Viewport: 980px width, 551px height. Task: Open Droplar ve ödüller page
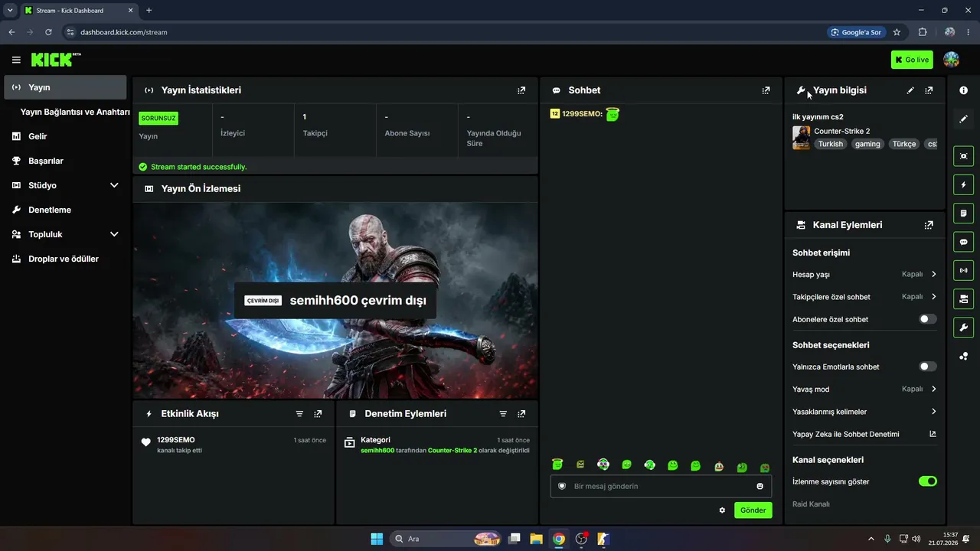[x=65, y=259]
